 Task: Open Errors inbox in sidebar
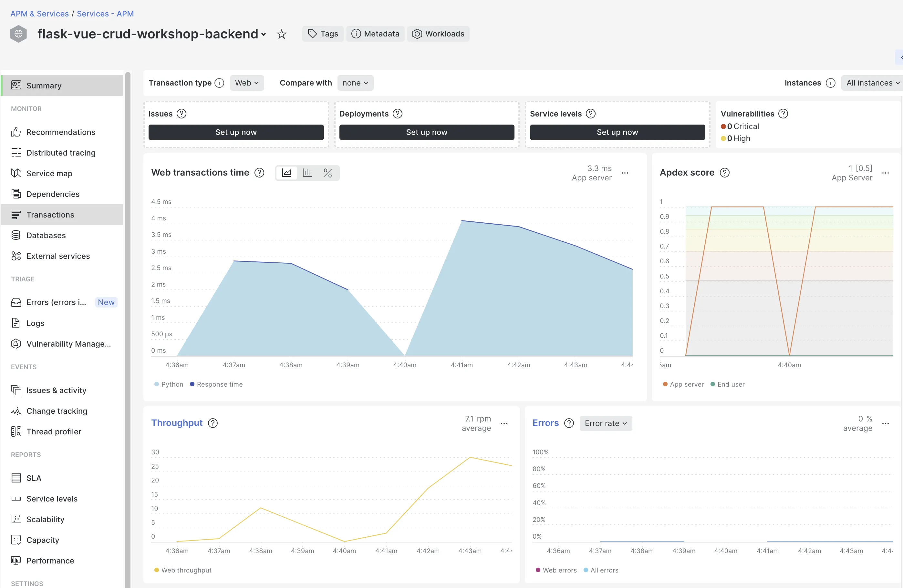click(62, 302)
